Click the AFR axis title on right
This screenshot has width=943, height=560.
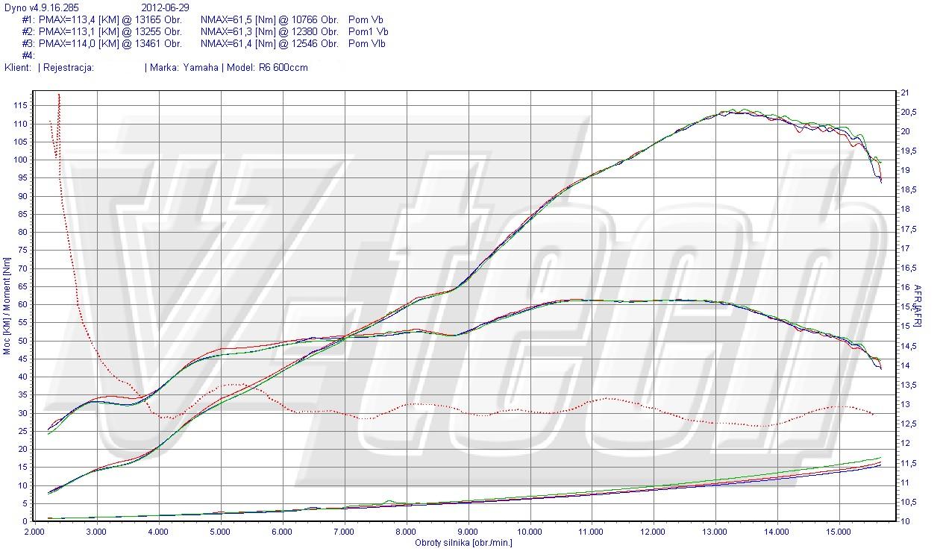point(918,306)
